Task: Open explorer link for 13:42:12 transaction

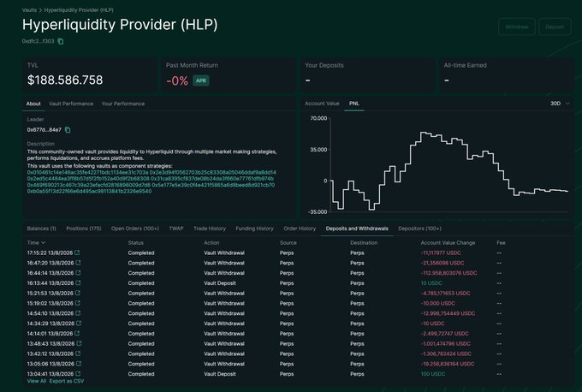Action: point(78,353)
